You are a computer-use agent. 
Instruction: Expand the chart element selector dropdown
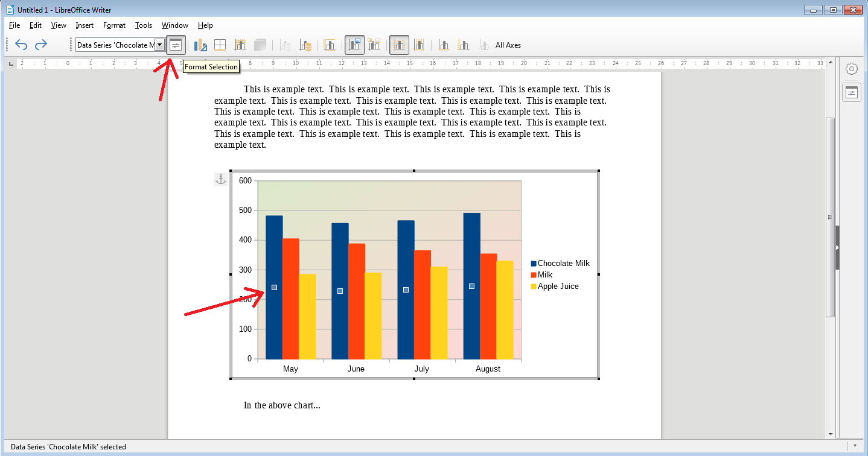coord(159,45)
